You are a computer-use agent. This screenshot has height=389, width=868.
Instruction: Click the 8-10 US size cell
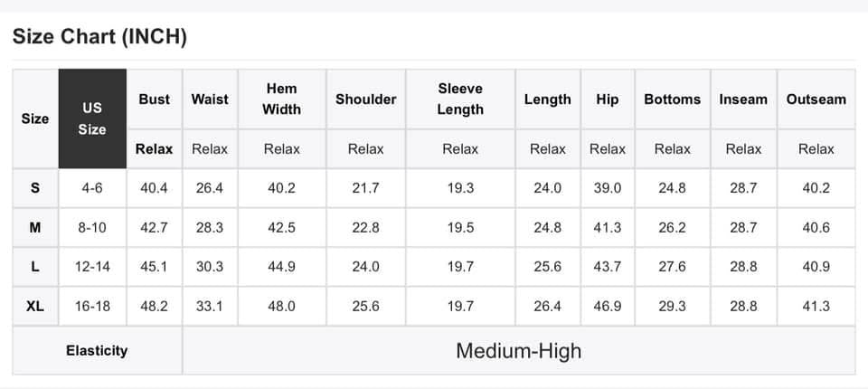(x=92, y=228)
